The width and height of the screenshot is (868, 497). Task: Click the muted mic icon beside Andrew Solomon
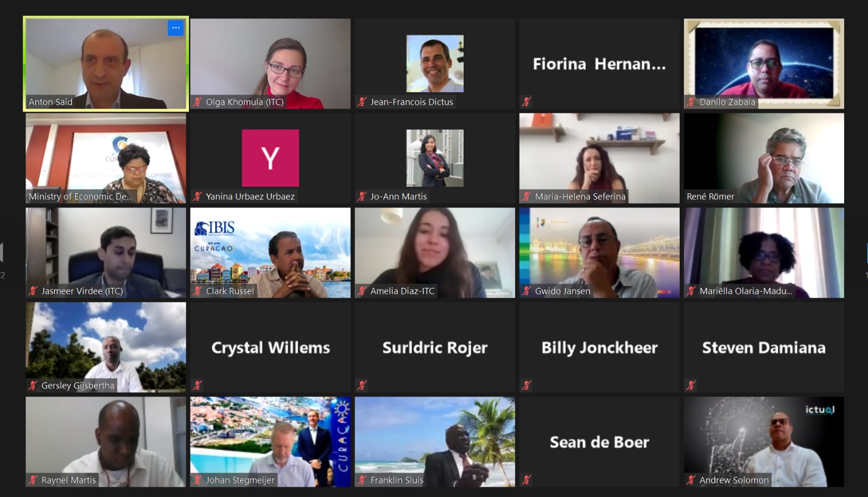click(691, 480)
